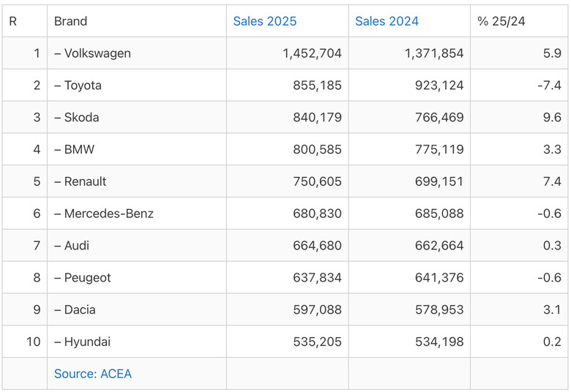This screenshot has height=392, width=571.
Task: Click Dacia's percent change value 3.1
Action: [x=552, y=309]
